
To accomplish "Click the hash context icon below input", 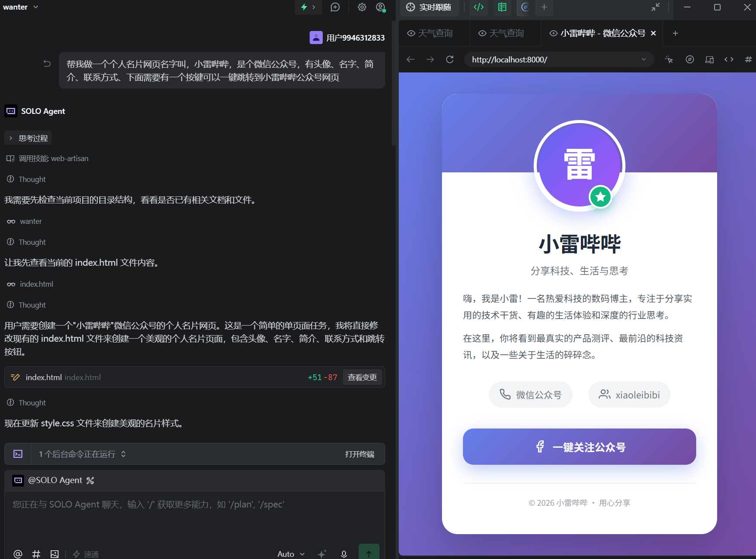I will click(36, 554).
